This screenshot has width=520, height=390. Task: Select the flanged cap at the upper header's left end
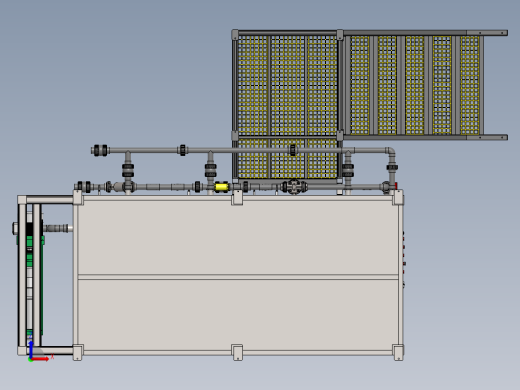coord(100,150)
